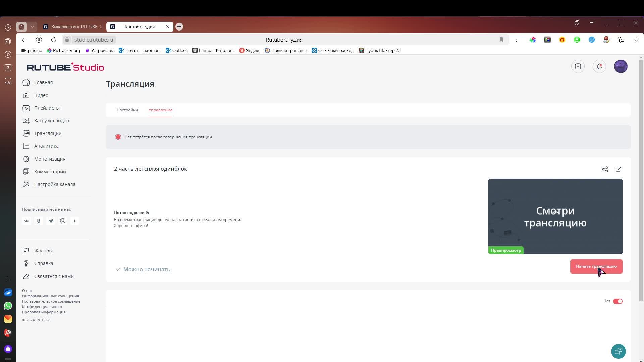
Task: Open notifications bell
Action: [x=599, y=66]
